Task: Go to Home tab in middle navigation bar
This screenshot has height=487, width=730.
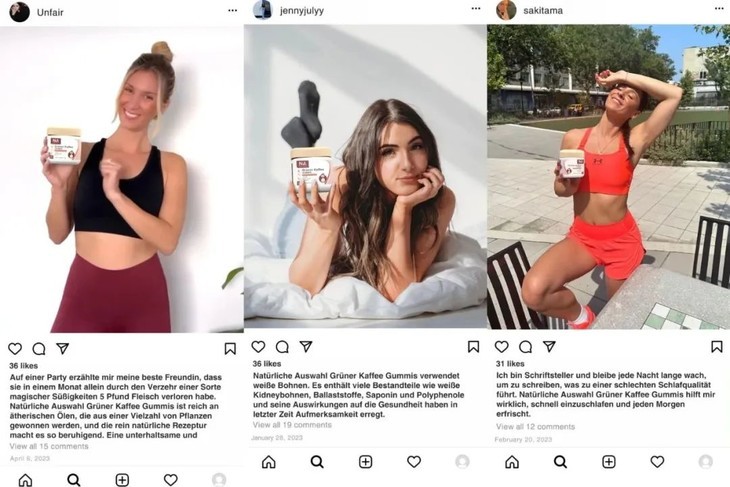Action: pyautogui.click(x=269, y=462)
